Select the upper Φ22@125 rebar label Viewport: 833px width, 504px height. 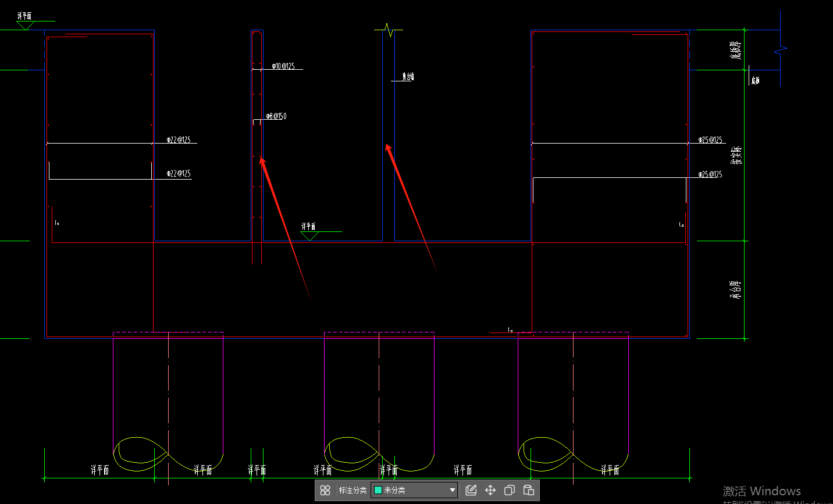coord(179,140)
